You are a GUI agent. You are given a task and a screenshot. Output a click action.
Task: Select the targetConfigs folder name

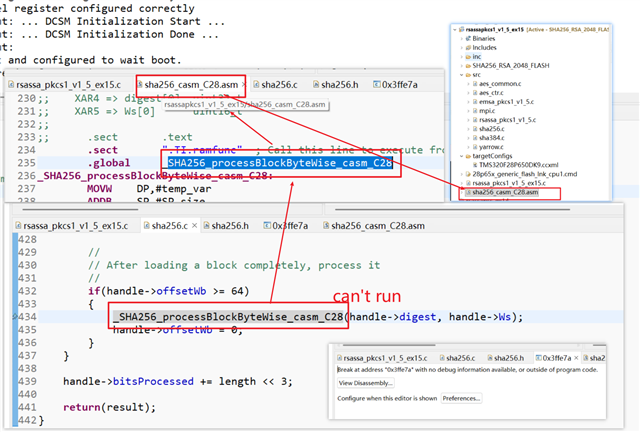(x=492, y=156)
